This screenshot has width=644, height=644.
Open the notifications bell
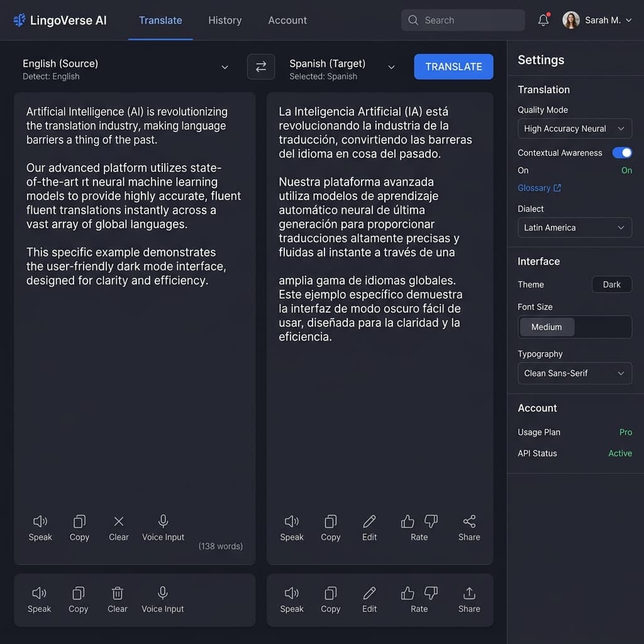543,19
